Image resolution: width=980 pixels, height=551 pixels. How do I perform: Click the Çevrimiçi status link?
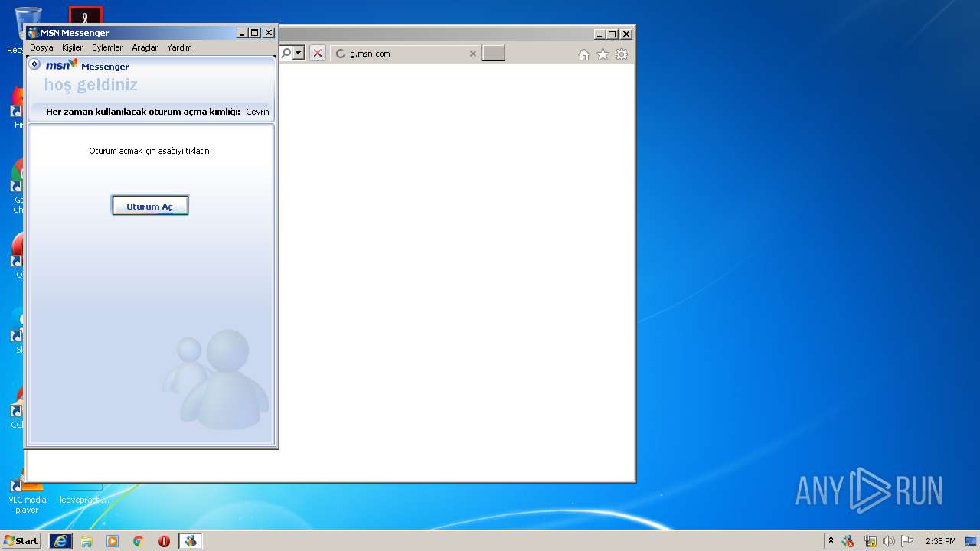pos(258,112)
